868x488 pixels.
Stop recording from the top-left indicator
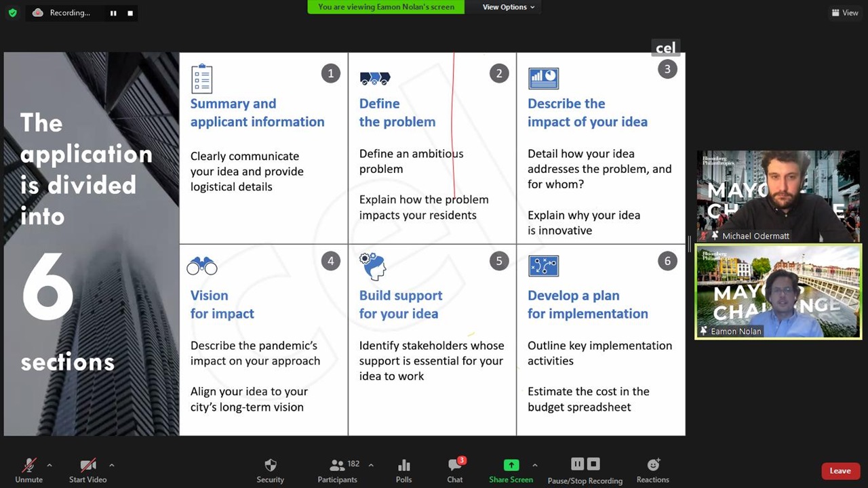[130, 13]
